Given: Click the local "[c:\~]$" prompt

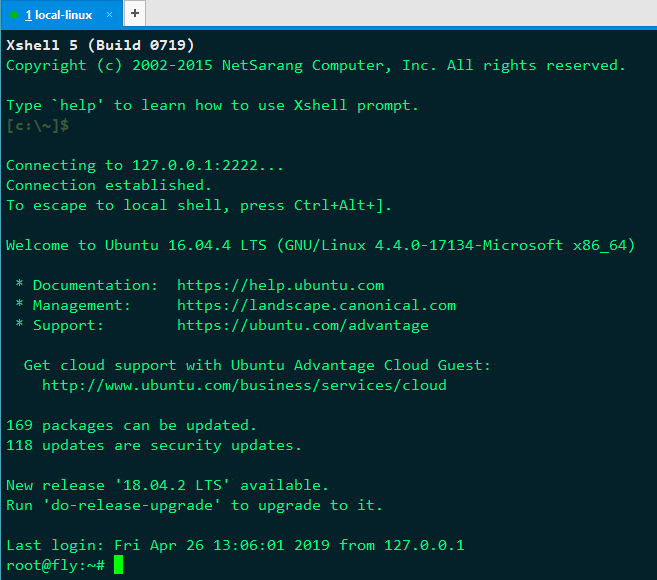Looking at the screenshot, I should pos(38,125).
